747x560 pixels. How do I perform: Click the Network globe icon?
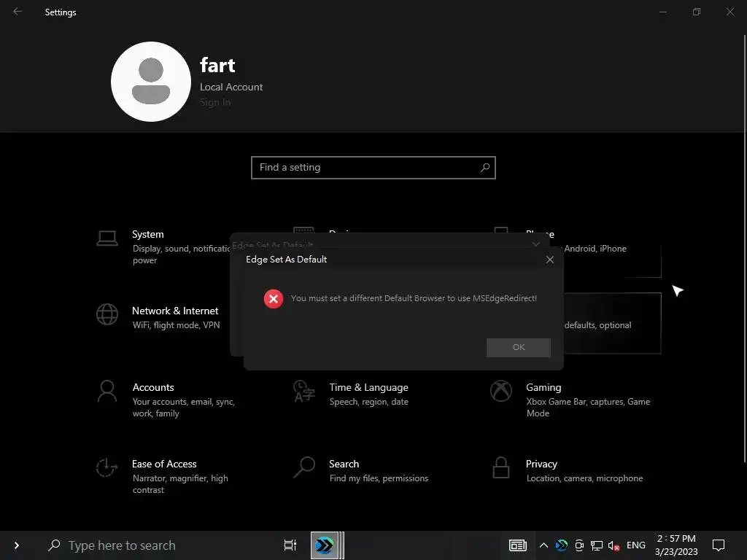point(107,314)
